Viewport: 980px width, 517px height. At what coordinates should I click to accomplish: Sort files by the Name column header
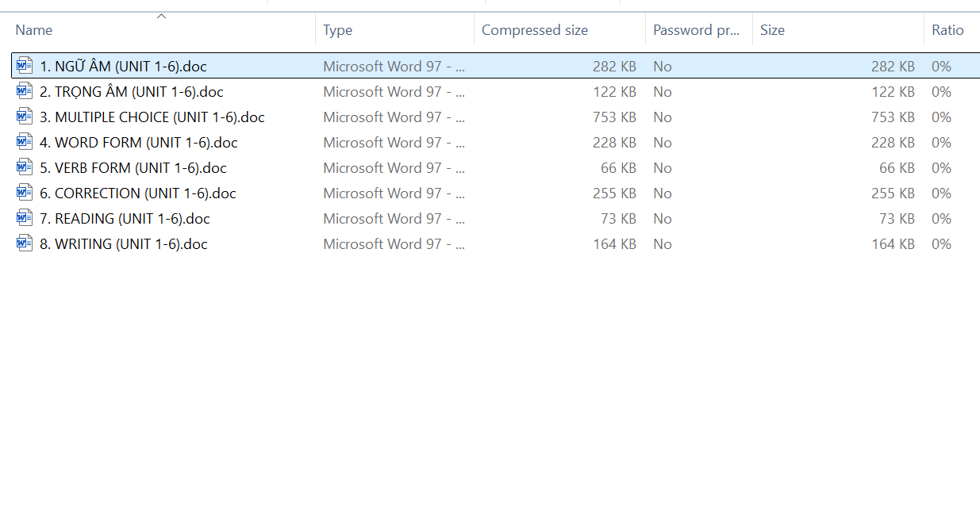(x=34, y=30)
